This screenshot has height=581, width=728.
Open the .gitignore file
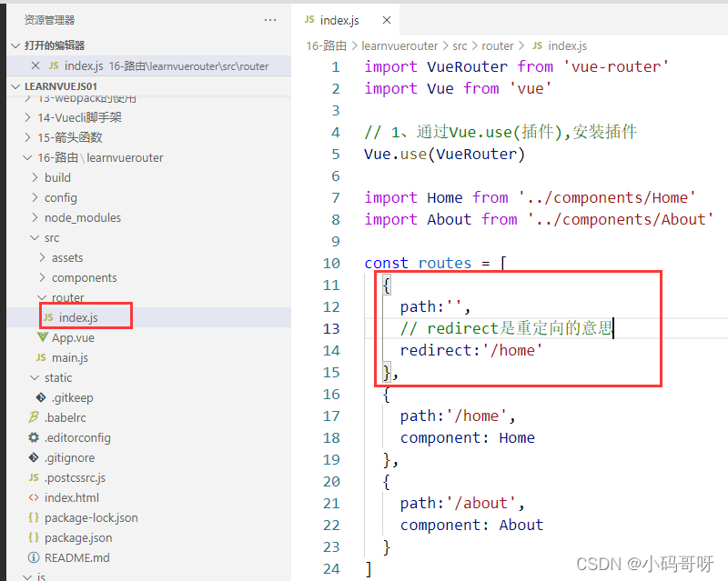coord(69,457)
